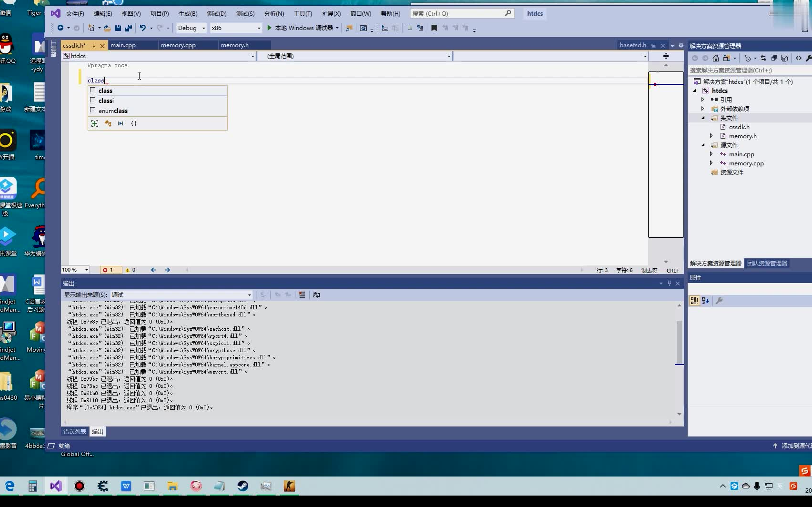This screenshot has width=812, height=507.
Task: Toggle the error count indicator
Action: tap(110, 270)
